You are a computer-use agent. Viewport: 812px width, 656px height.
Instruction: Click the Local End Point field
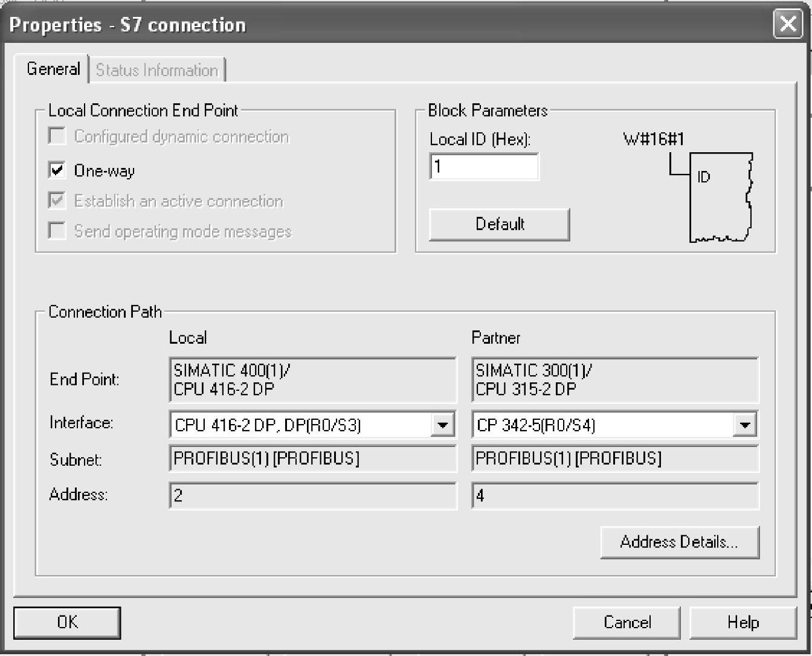(312, 380)
